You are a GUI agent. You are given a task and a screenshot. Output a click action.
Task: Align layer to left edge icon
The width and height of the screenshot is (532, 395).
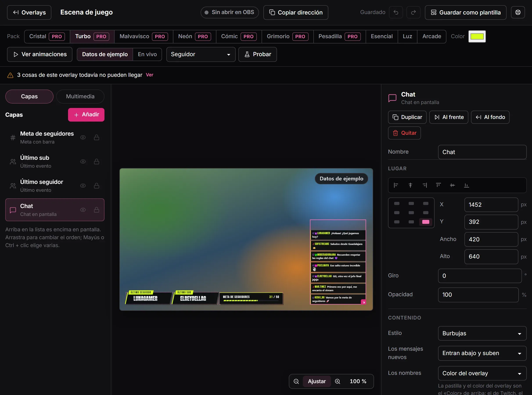[396, 185]
